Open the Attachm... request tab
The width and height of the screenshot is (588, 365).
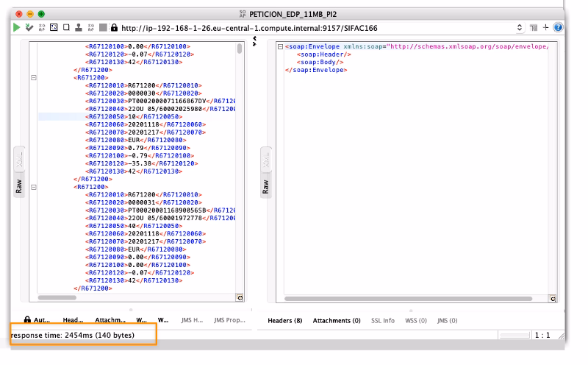pos(110,320)
